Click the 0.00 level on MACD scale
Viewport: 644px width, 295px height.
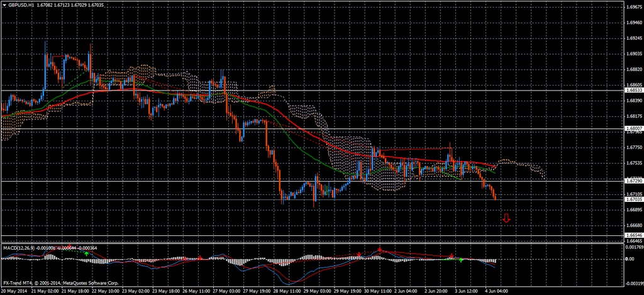tap(630, 259)
